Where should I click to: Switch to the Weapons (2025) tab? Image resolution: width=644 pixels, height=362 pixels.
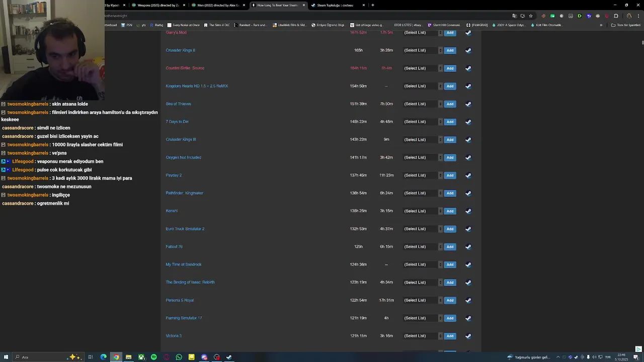[x=158, y=5]
